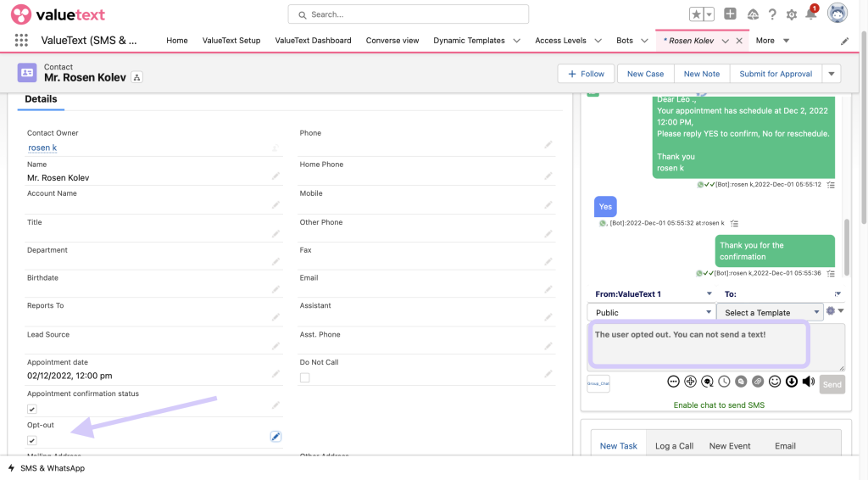
Task: Select the activity Email tab
Action: (x=785, y=446)
